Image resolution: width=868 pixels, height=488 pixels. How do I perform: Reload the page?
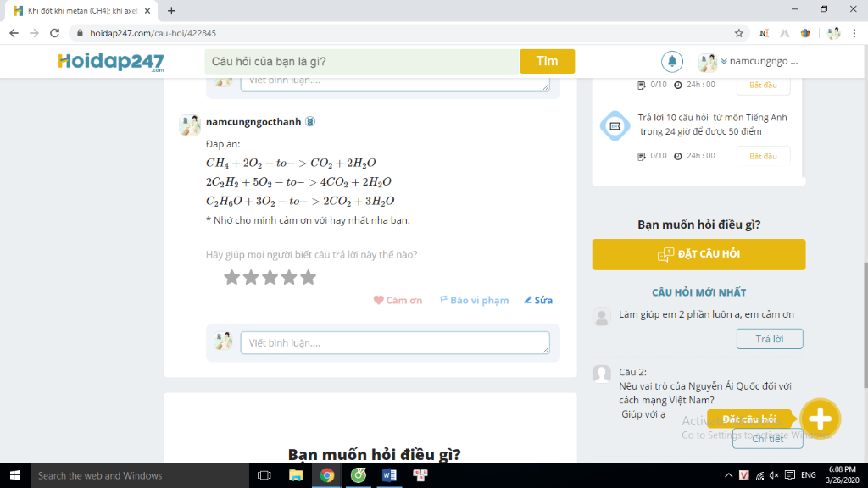[54, 33]
